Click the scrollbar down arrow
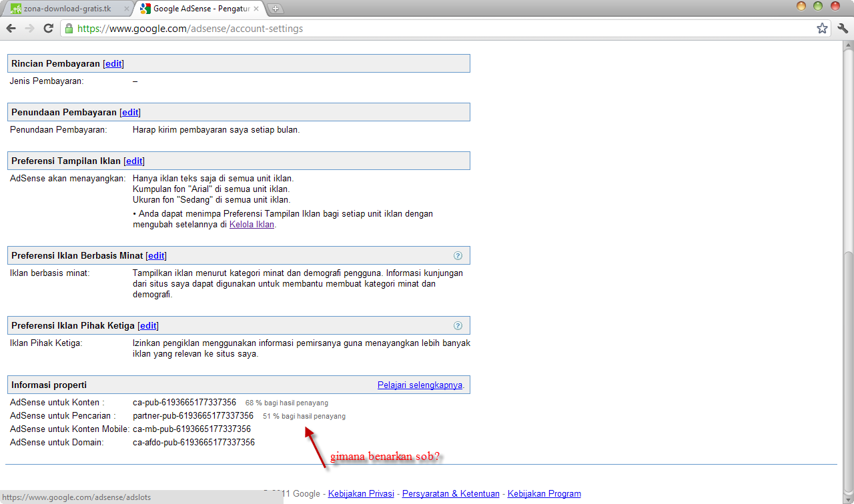Image resolution: width=854 pixels, height=504 pixels. click(848, 499)
